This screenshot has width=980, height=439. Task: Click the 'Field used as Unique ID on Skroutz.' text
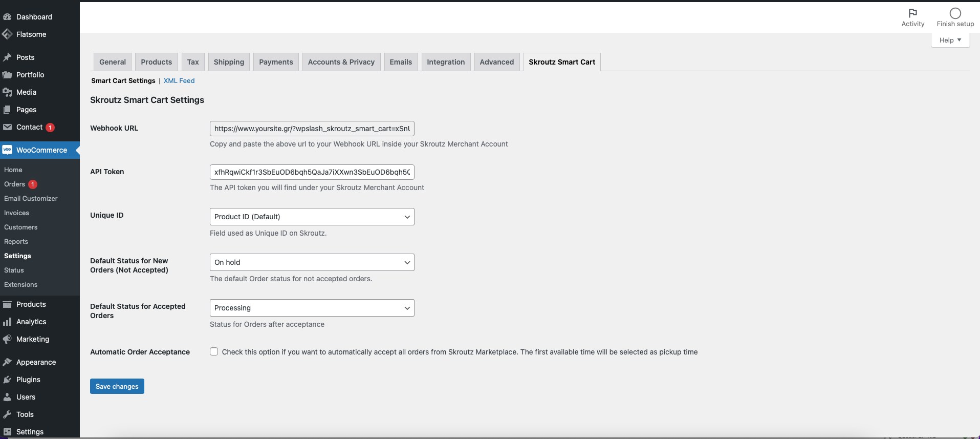pyautogui.click(x=268, y=233)
